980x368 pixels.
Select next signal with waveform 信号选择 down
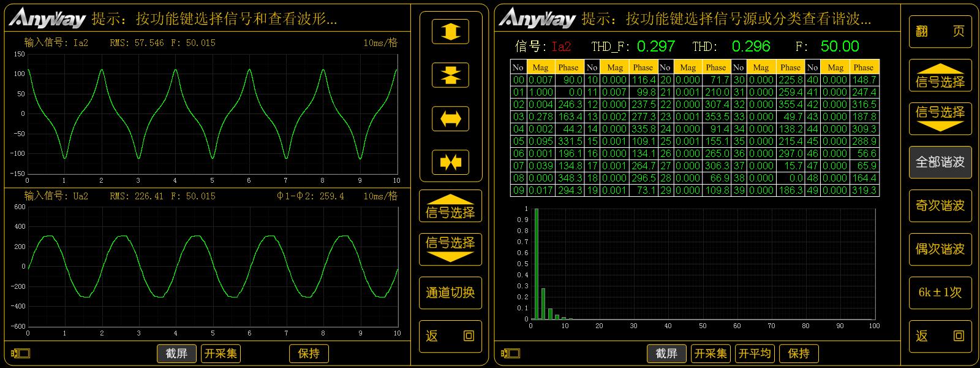tap(450, 248)
